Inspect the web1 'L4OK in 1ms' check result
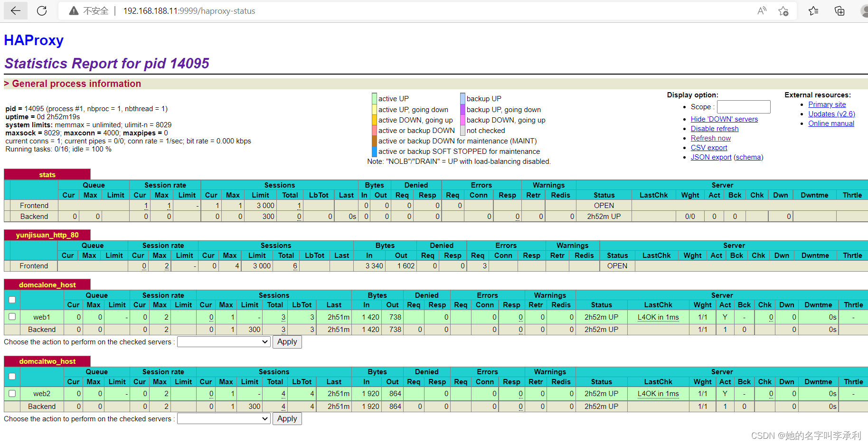The width and height of the screenshot is (868, 445). [658, 317]
